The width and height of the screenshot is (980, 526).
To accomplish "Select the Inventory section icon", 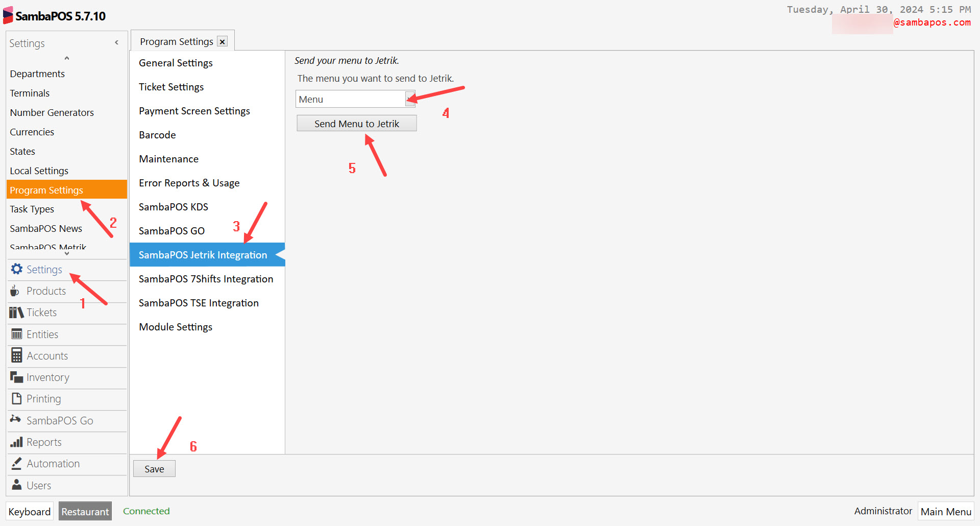I will 16,377.
